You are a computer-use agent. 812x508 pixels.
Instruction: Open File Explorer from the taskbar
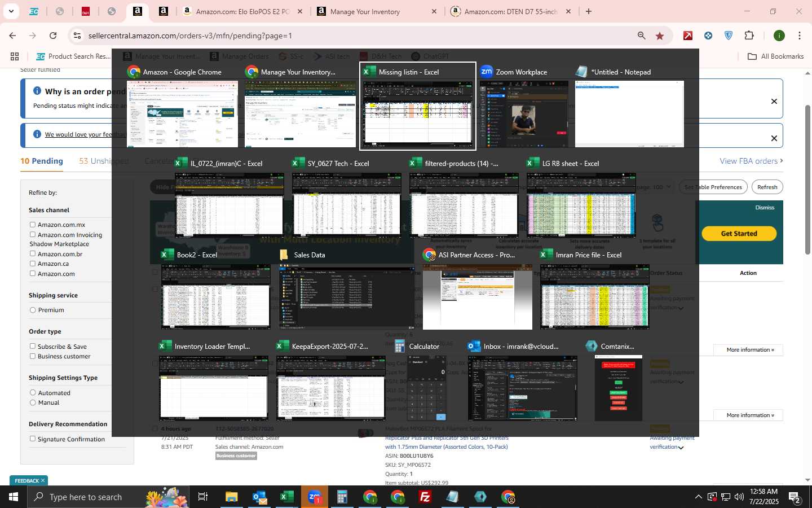[232, 497]
